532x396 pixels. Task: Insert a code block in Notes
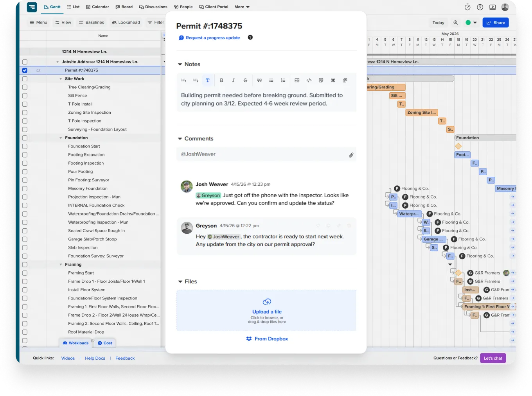point(309,81)
